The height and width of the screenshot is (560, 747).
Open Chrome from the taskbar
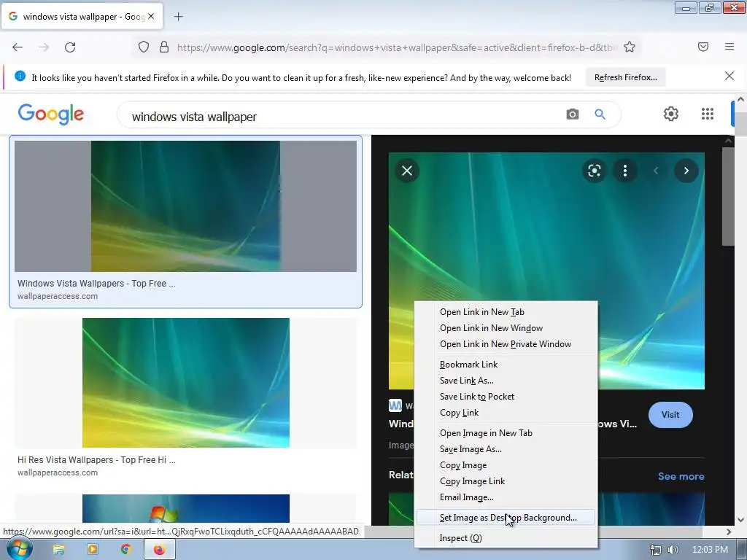point(125,550)
